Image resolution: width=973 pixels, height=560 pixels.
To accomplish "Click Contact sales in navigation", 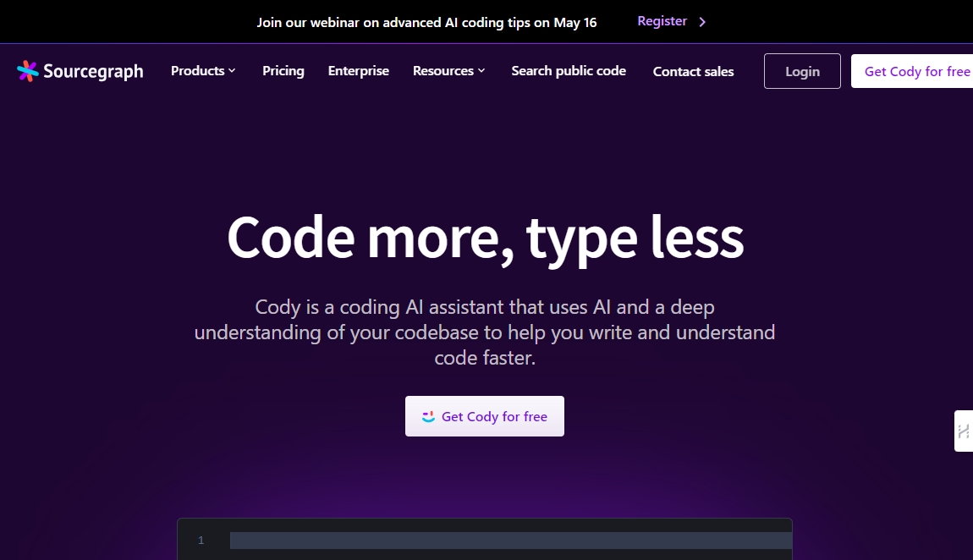I will (x=693, y=71).
